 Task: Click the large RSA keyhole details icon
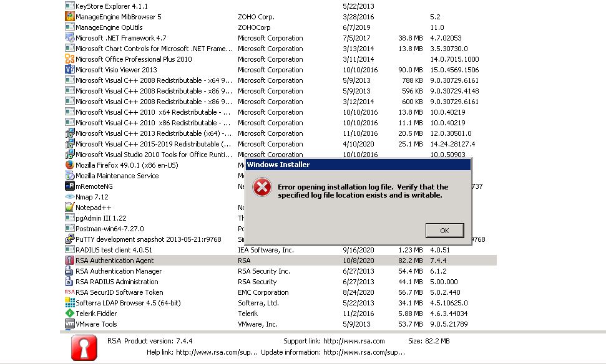coord(84,348)
